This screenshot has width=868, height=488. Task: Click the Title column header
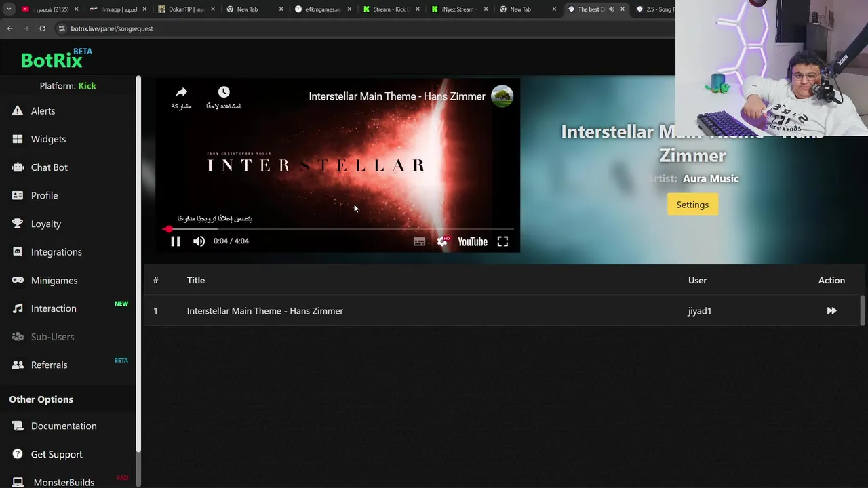pyautogui.click(x=196, y=280)
